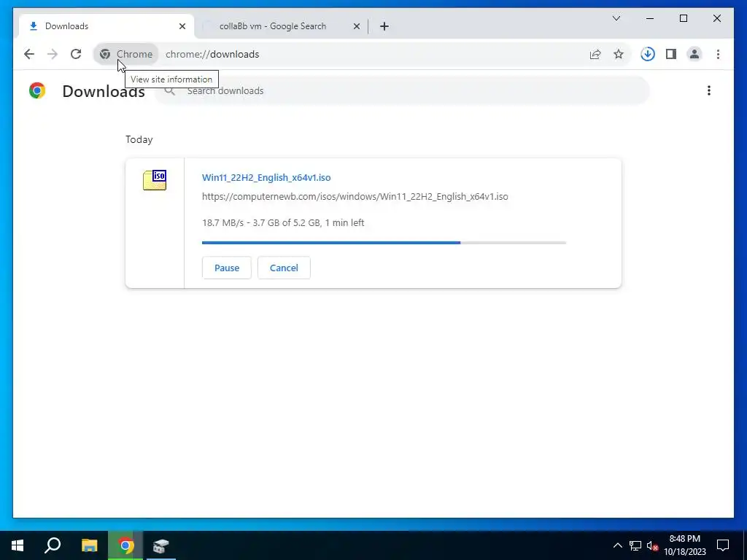Open the profile avatar menu
This screenshot has width=747, height=560.
coord(694,54)
